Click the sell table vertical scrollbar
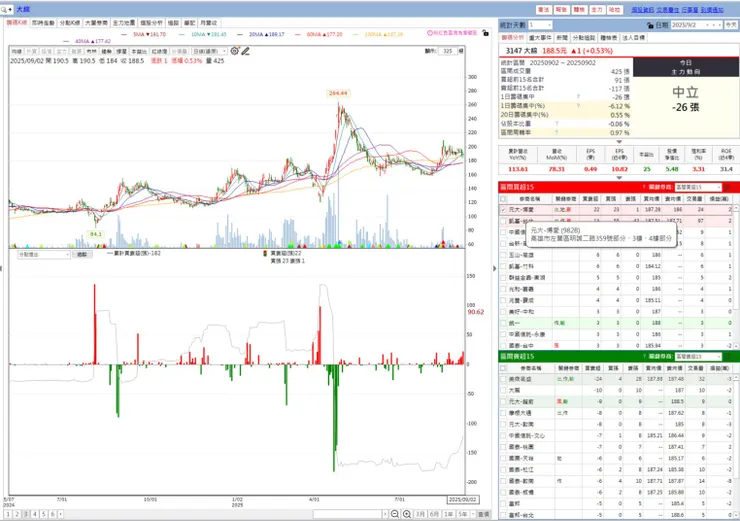 coord(736,446)
